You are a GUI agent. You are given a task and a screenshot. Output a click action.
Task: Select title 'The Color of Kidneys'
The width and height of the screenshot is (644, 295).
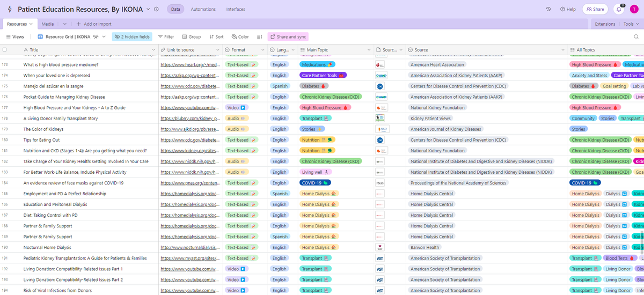pyautogui.click(x=43, y=129)
